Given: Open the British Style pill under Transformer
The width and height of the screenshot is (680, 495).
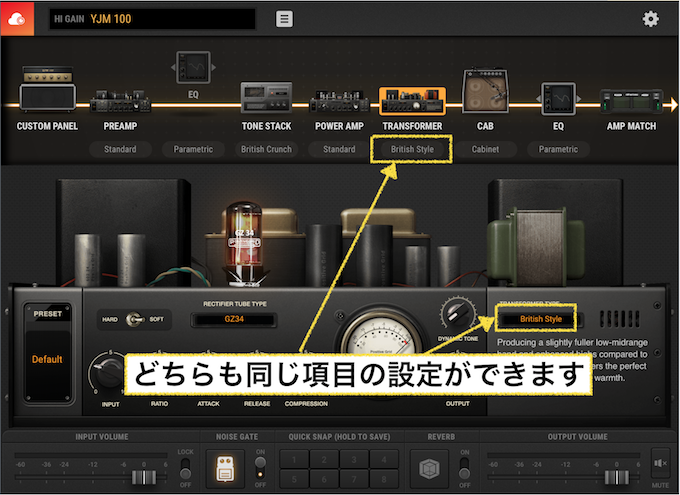Looking at the screenshot, I should pyautogui.click(x=412, y=149).
